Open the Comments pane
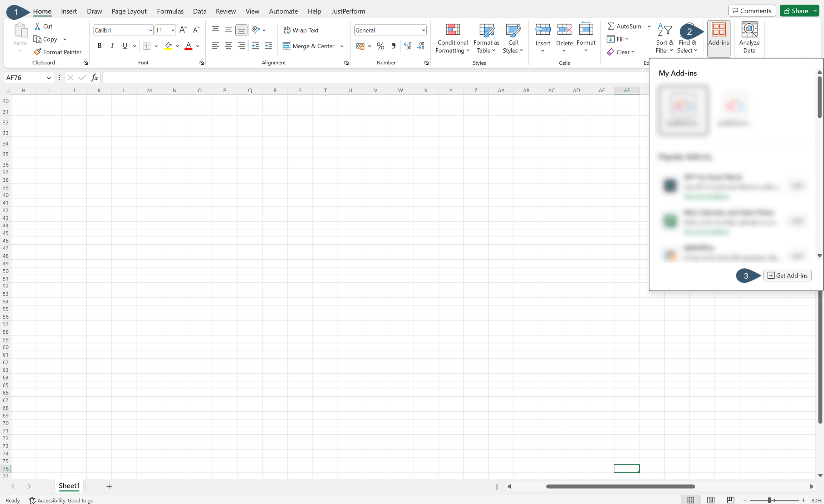This screenshot has height=504, width=824. 751,10
